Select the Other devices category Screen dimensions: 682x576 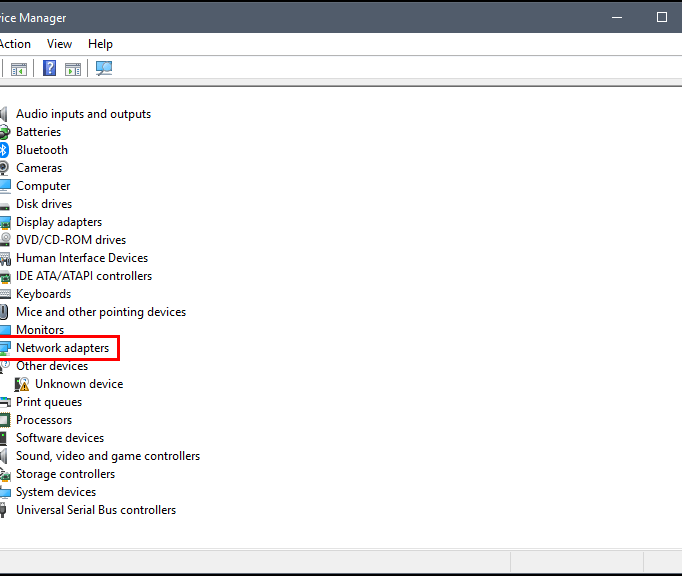(x=52, y=366)
